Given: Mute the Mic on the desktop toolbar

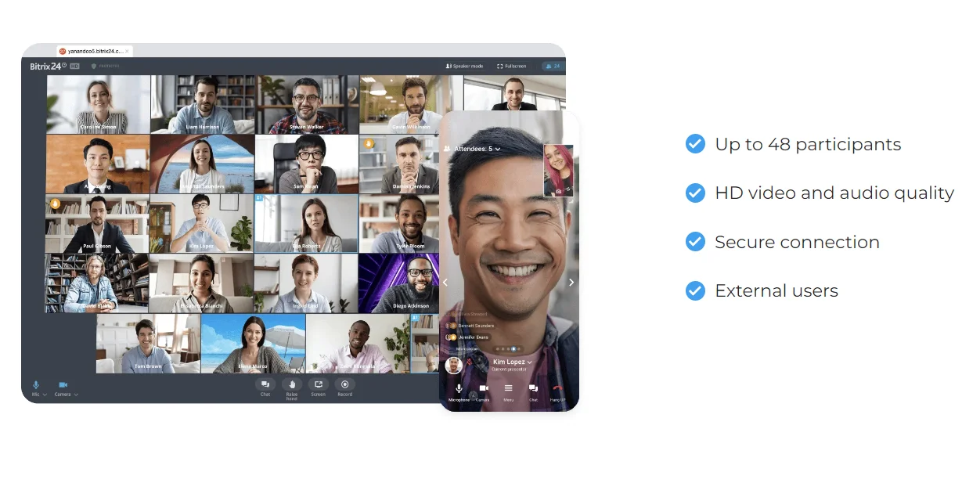Looking at the screenshot, I should (x=37, y=385).
